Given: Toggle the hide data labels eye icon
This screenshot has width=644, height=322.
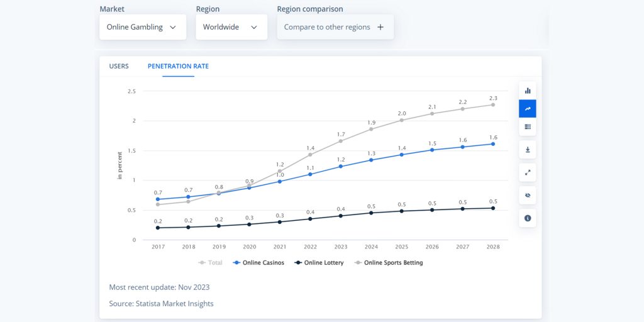Looking at the screenshot, I should pyautogui.click(x=528, y=195).
